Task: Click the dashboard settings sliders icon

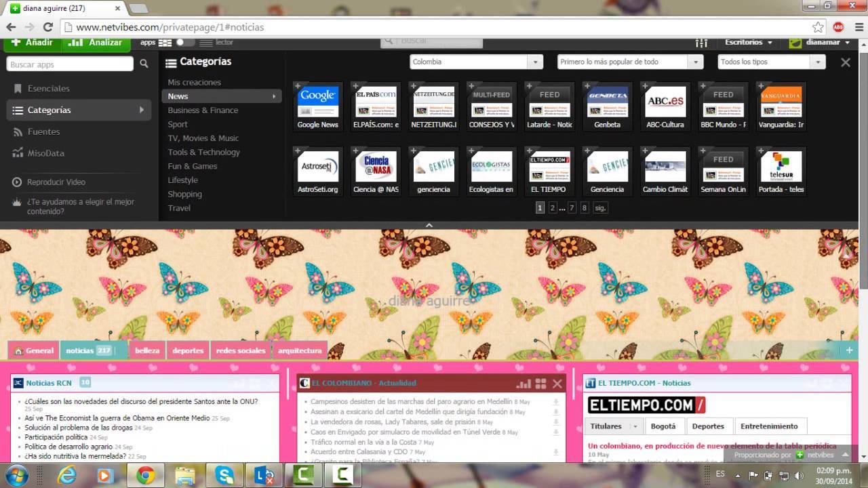Action: 701,43
